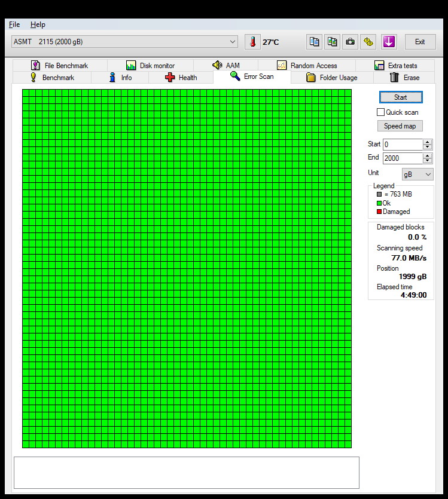Click the Info tab icon
Viewport: 448px width, 499px height.
112,77
